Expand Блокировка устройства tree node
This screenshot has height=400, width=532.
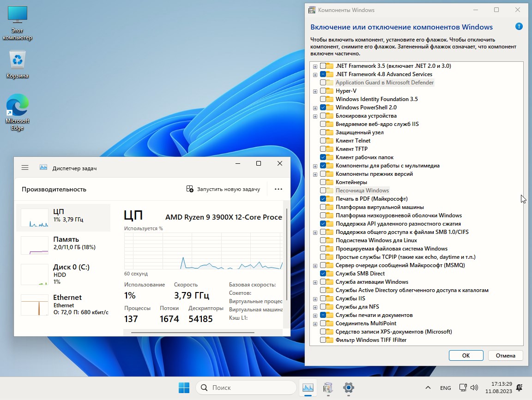(x=315, y=116)
